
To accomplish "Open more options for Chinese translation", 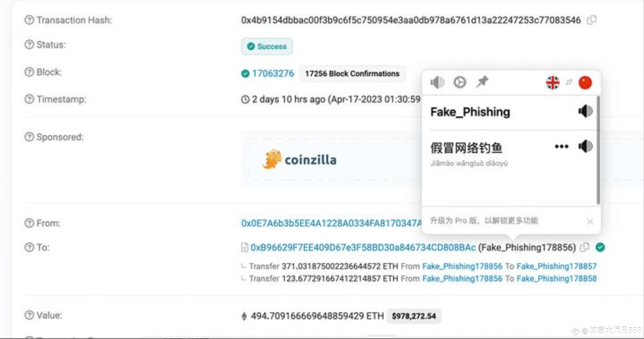I will pos(561,147).
